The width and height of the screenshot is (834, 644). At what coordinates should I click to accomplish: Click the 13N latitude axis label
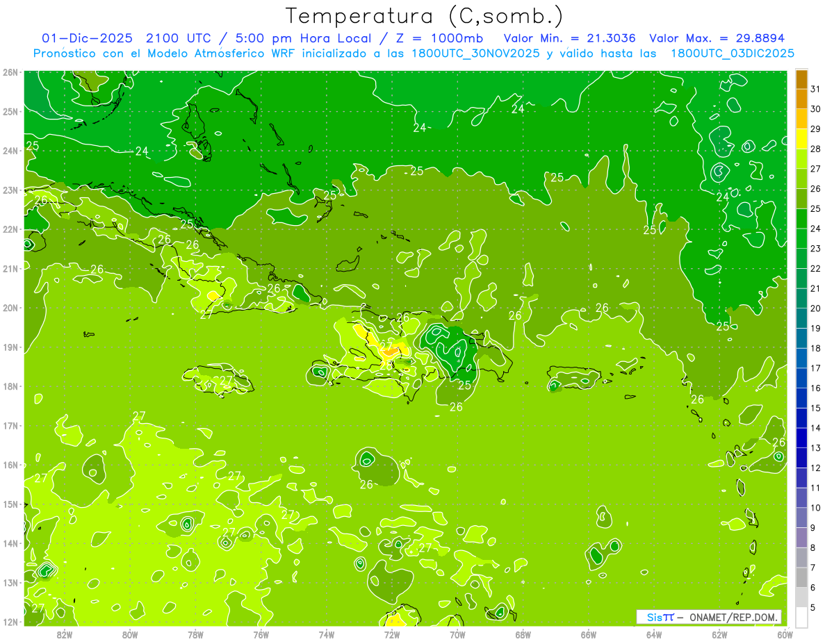[x=10, y=583]
